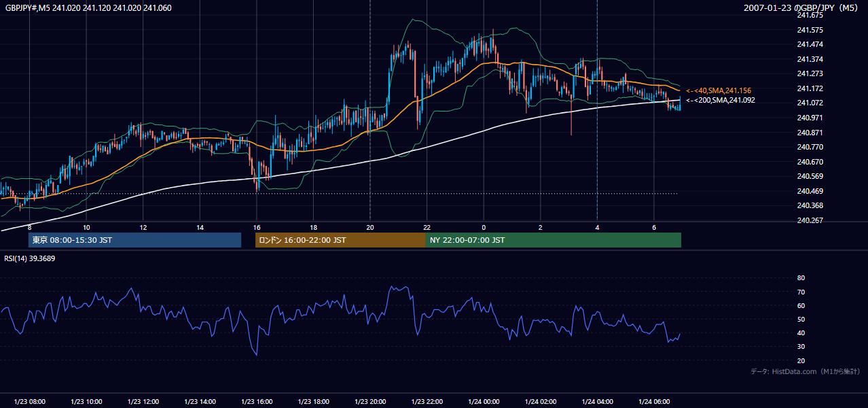868x408 pixels.
Task: Select the 1/23 20:00 time label
Action: (x=370, y=402)
